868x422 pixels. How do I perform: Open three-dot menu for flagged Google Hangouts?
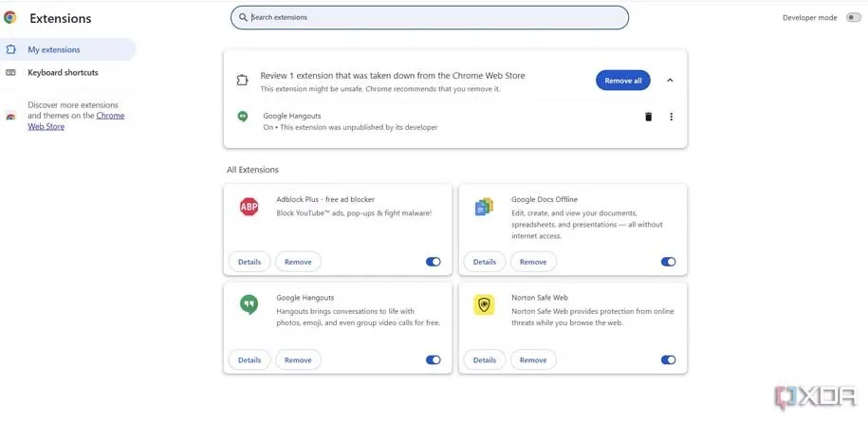pos(671,117)
